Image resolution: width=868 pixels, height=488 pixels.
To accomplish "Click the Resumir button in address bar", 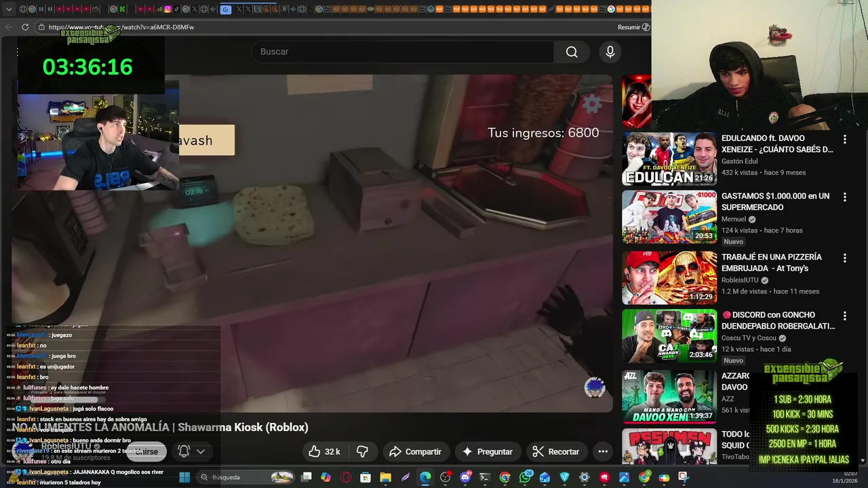I will (x=633, y=27).
